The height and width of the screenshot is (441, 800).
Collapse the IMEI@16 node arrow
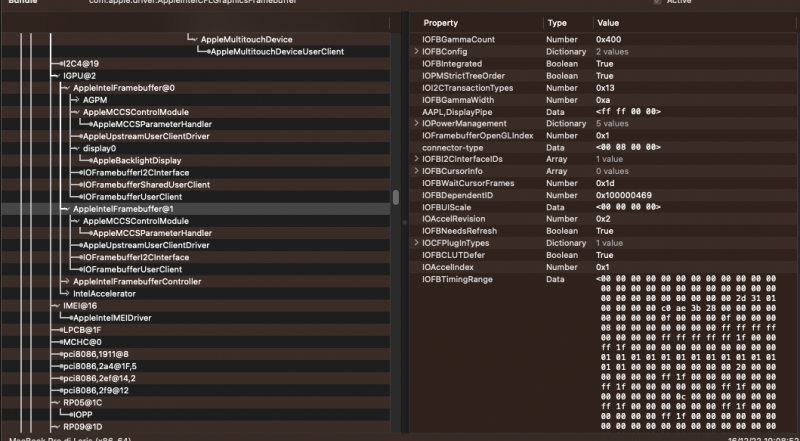click(56, 306)
